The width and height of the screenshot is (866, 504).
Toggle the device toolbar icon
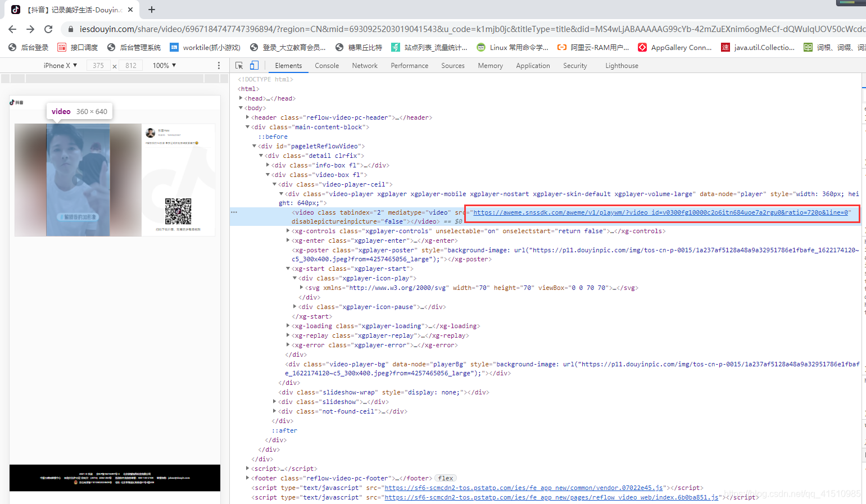254,65
